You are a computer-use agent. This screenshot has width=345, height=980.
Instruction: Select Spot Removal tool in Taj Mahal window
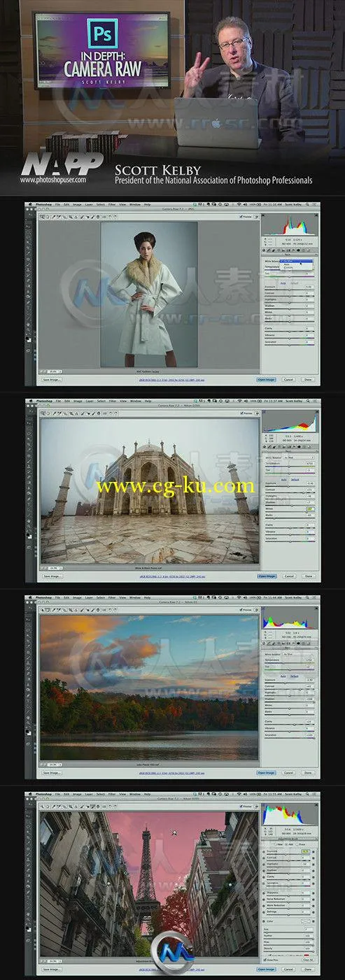[82, 413]
